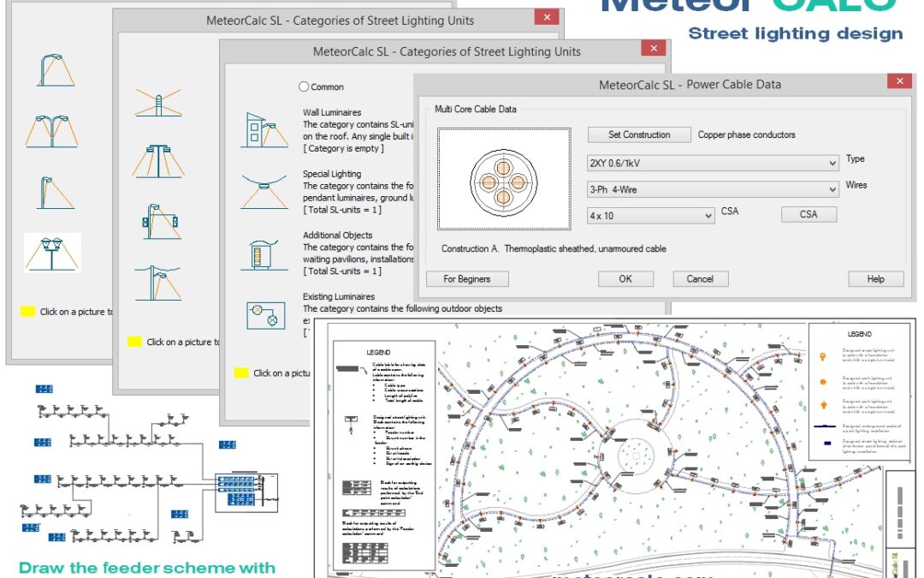Confirm with OK in Power Cable Data
This screenshot has width=924, height=578.
[x=625, y=279]
